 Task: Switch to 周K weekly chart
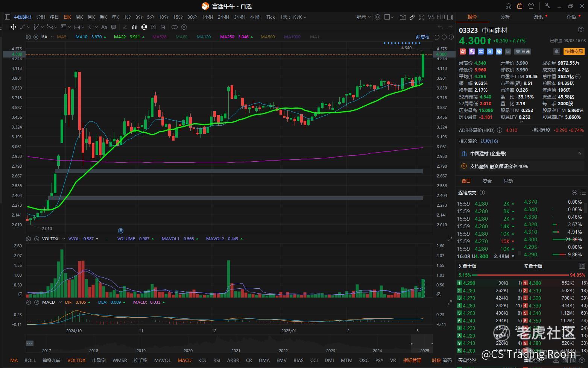pos(79,17)
